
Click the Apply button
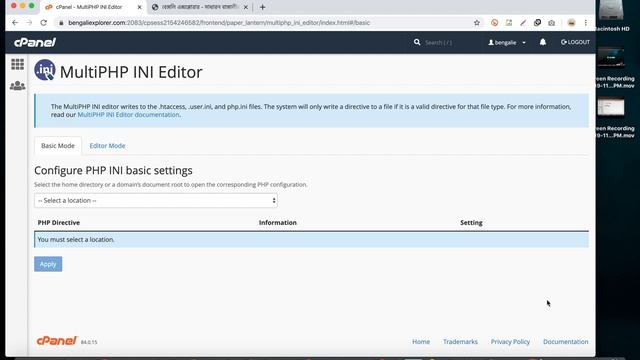click(48, 264)
